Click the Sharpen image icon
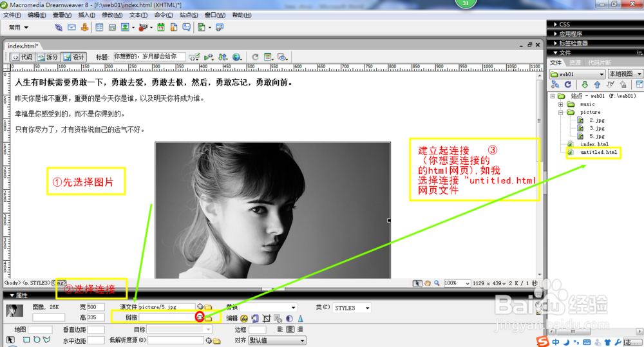 point(300,318)
